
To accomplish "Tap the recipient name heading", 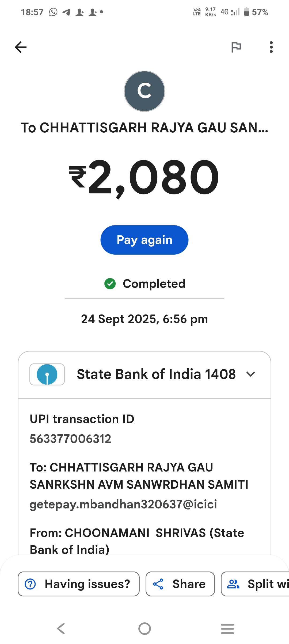I will tap(144, 128).
